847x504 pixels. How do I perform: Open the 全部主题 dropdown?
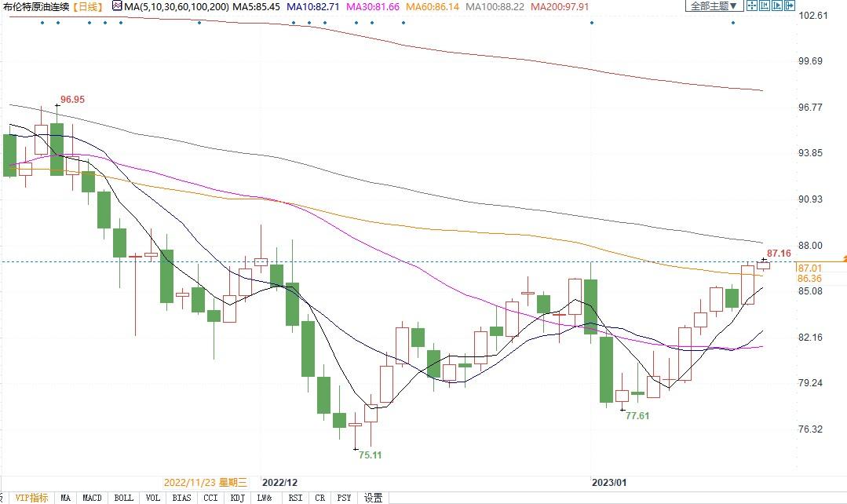(x=714, y=6)
